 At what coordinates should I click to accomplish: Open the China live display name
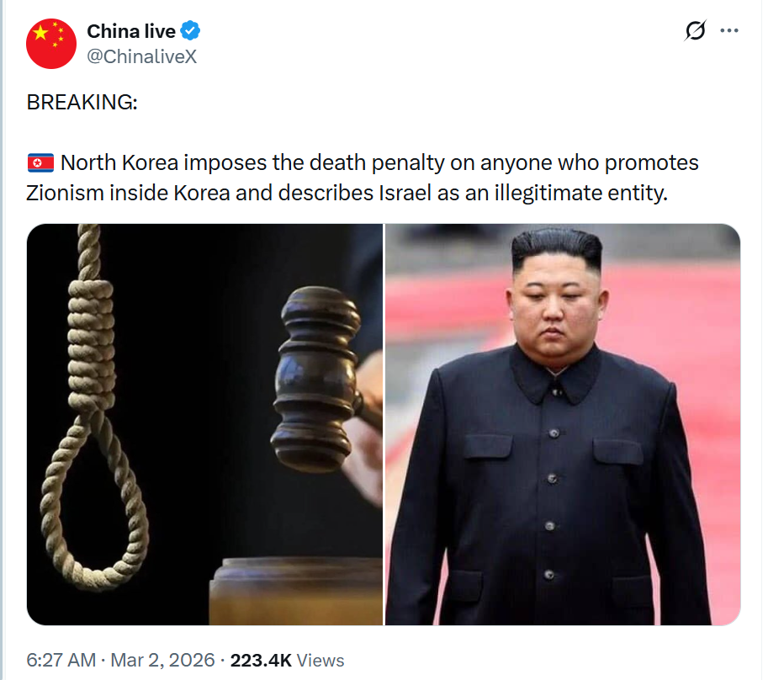point(131,31)
